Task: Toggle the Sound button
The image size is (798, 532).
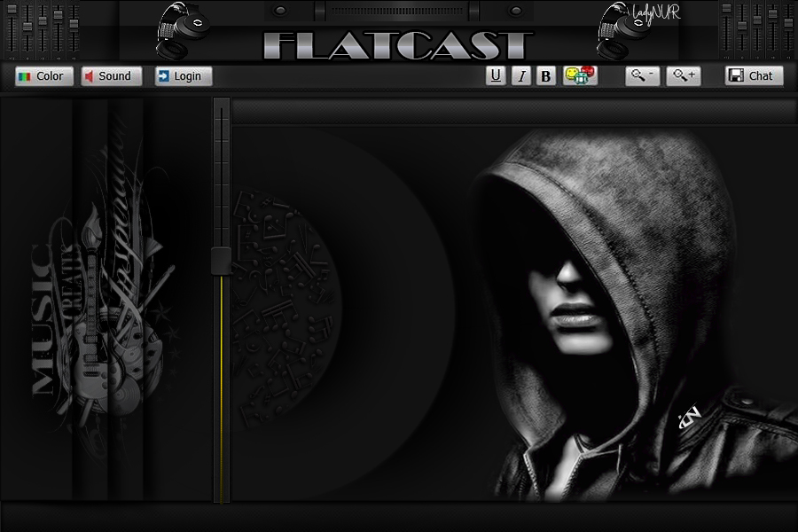Action: point(112,76)
